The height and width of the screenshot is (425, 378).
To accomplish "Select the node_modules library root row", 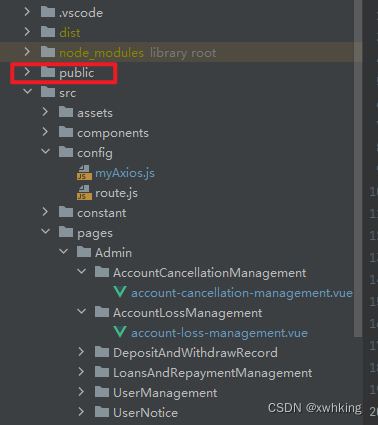I will [181, 52].
